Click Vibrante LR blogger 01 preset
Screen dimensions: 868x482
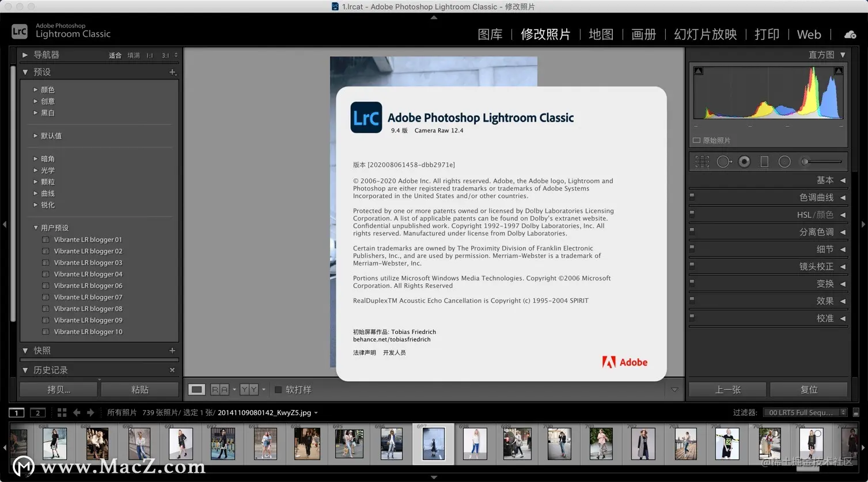click(88, 240)
